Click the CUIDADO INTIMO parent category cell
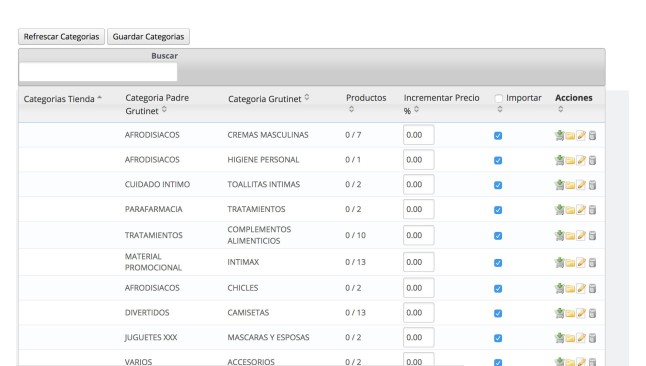This screenshot has height=366, width=646. pos(157,184)
